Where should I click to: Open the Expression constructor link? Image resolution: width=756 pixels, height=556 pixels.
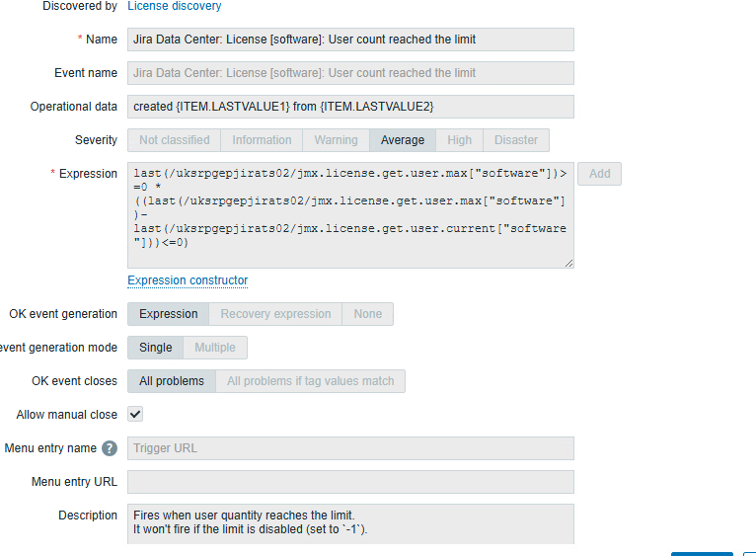pos(188,280)
